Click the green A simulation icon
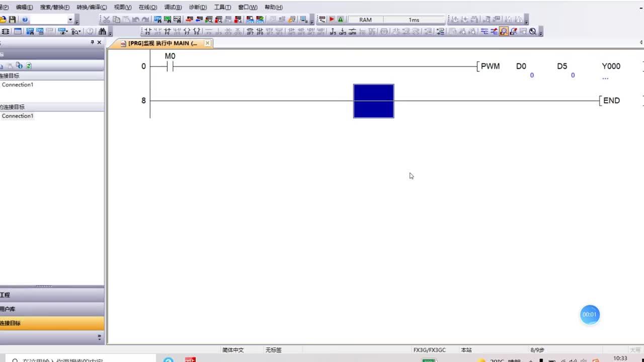This screenshot has width=644, height=362. pyautogui.click(x=341, y=20)
